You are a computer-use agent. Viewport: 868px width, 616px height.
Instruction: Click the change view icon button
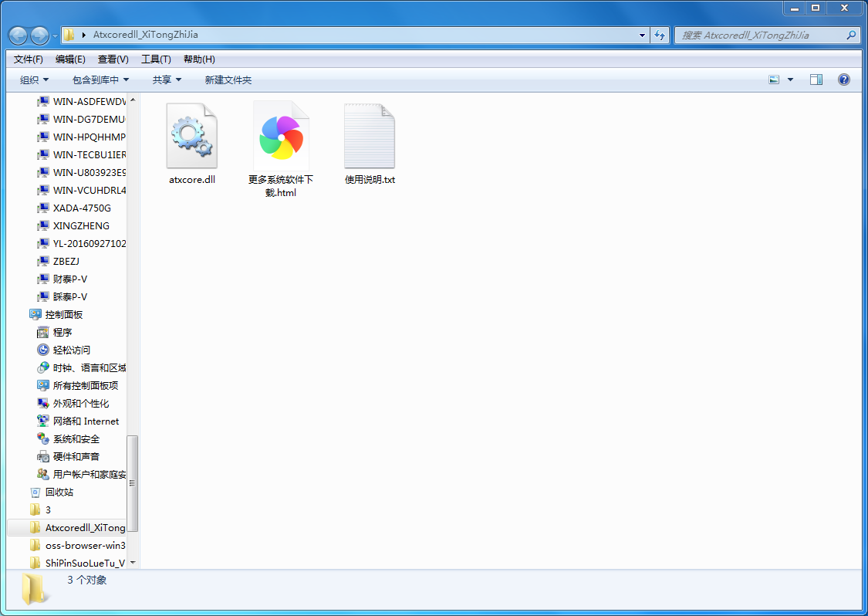tap(774, 80)
